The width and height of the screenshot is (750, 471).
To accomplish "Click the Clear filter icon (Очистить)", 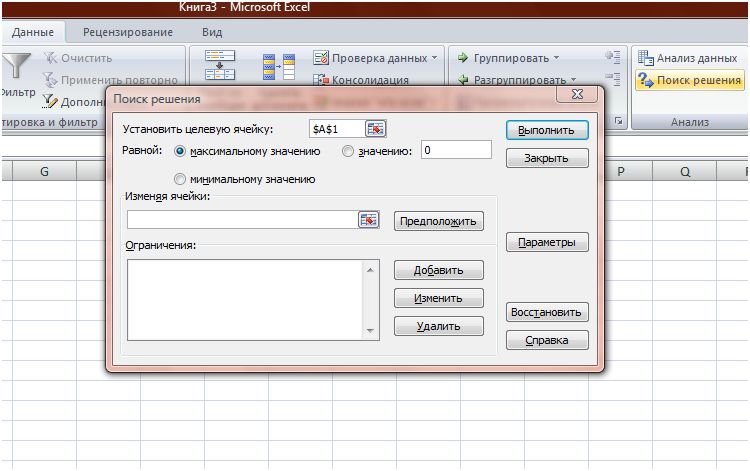I will 50,58.
